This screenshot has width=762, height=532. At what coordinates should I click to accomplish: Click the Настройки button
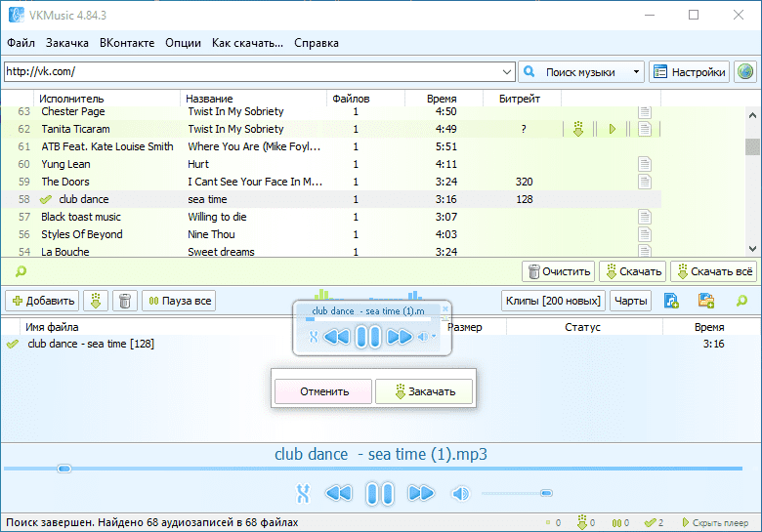[x=689, y=72]
